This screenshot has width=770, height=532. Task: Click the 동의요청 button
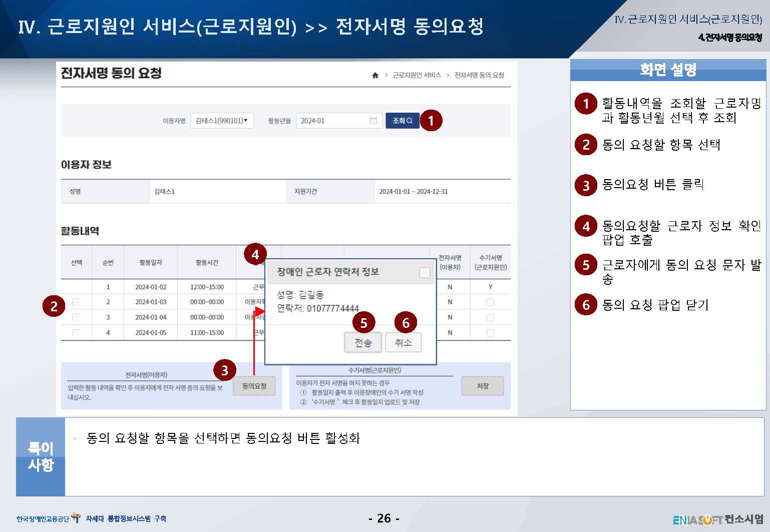point(254,386)
